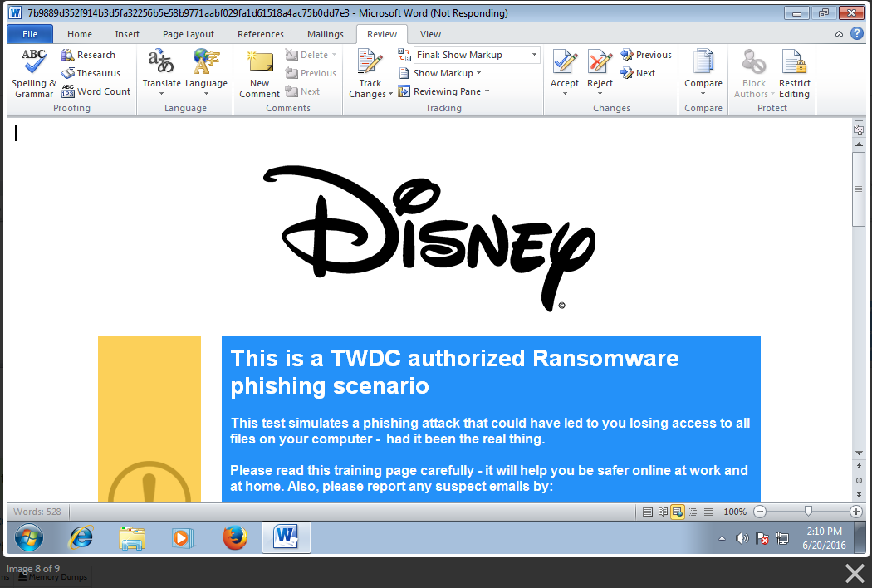The height and width of the screenshot is (588, 872).
Task: Jump to Next tracked change
Action: pos(638,73)
